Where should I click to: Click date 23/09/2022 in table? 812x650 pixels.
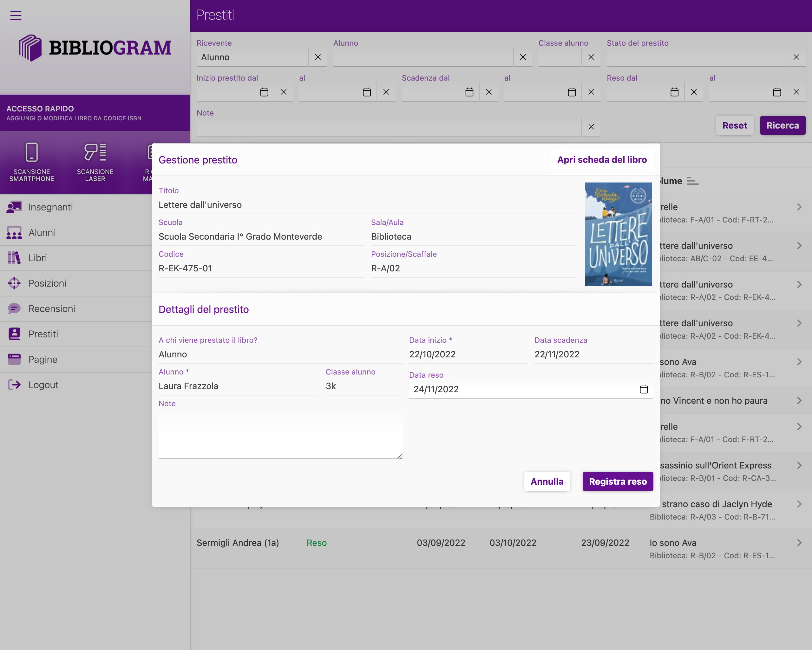tap(605, 543)
